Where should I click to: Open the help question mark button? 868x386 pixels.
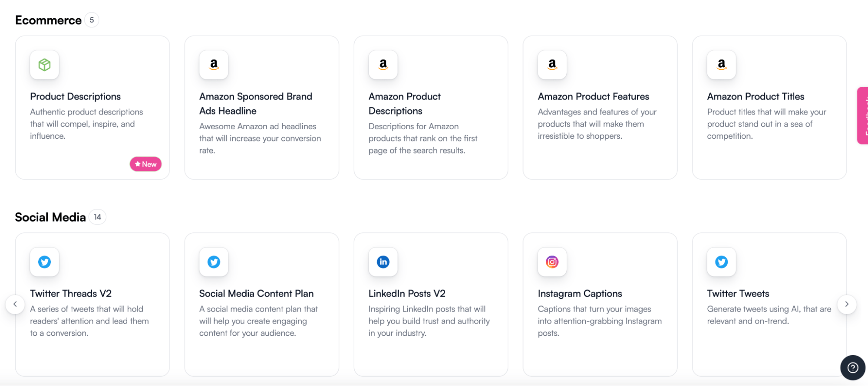[x=852, y=368]
